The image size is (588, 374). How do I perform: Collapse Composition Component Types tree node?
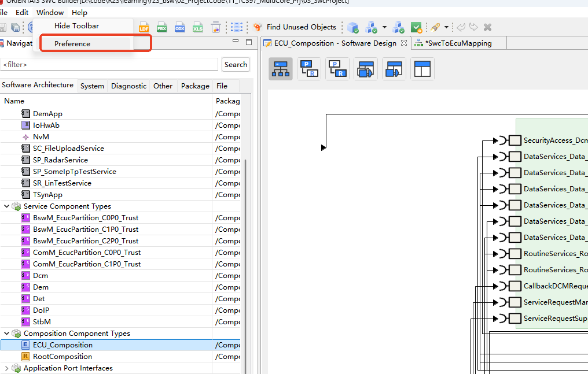click(x=7, y=334)
